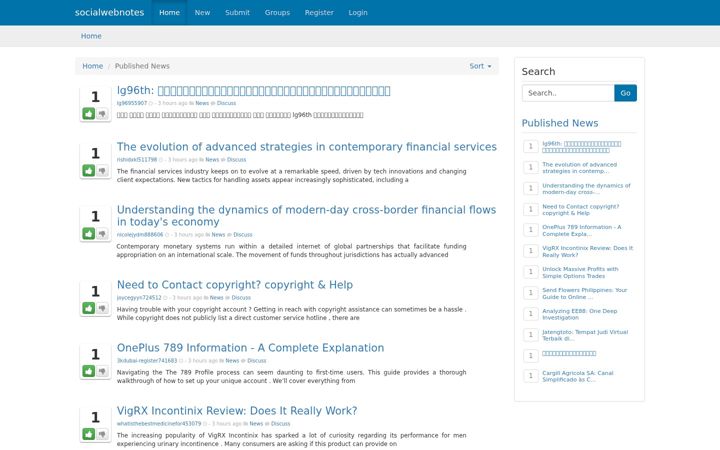Downvote the OnePlus 789 Information post
The image size is (720, 450).
tap(102, 371)
